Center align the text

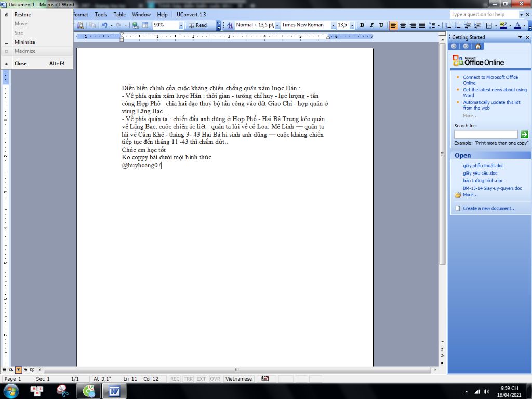click(403, 25)
